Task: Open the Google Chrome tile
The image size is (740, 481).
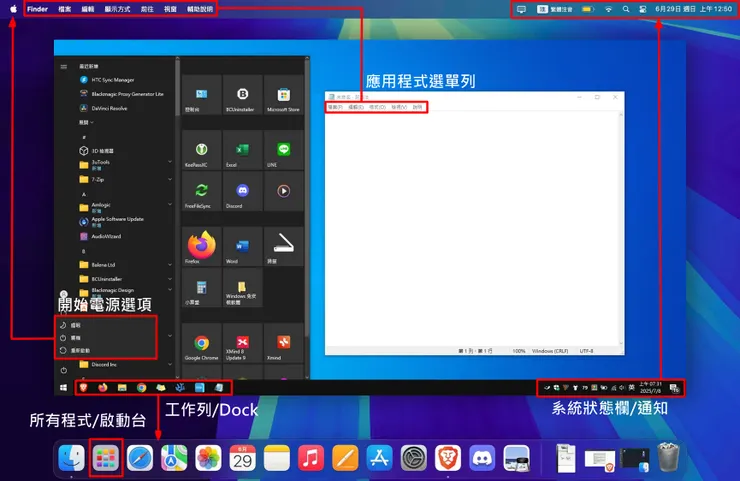Action: (202, 343)
